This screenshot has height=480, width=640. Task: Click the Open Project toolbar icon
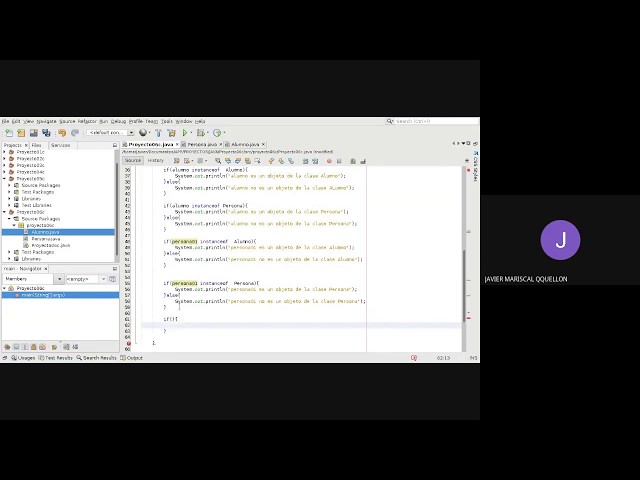click(x=33, y=133)
